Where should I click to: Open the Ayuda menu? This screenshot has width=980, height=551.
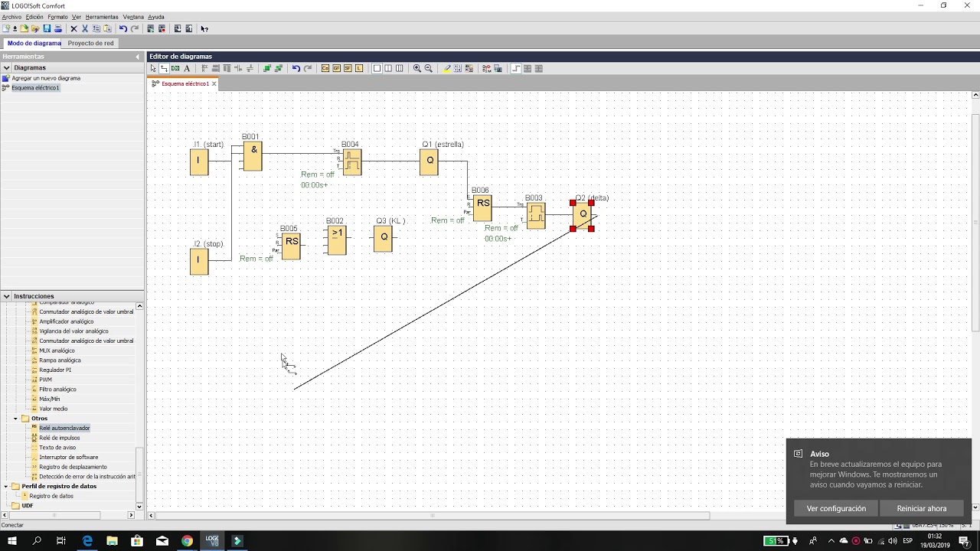156,17
